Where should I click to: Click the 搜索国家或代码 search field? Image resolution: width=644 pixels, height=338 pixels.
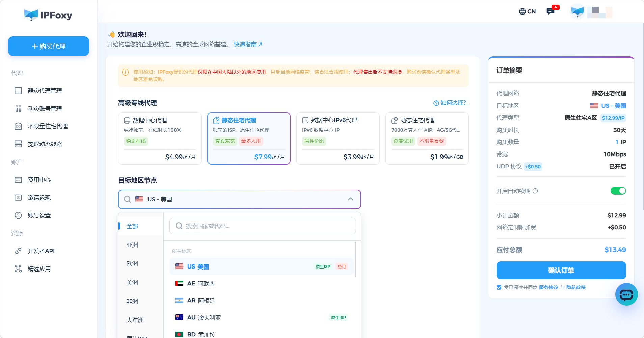click(263, 226)
